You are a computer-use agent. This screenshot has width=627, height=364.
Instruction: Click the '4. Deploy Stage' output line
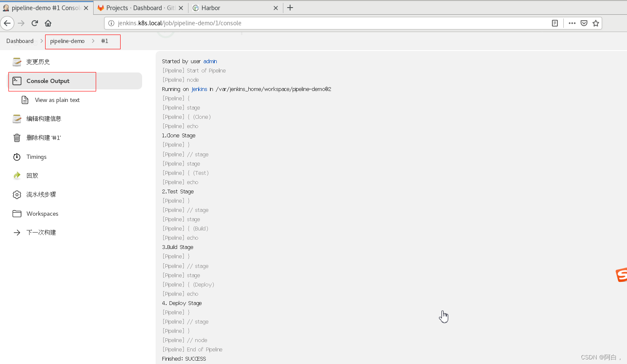(182, 303)
